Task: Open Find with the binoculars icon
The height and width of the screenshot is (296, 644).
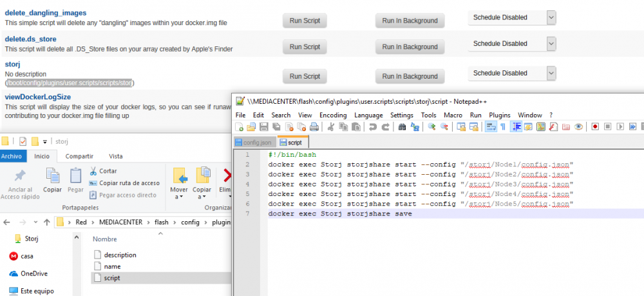Action: click(402, 126)
